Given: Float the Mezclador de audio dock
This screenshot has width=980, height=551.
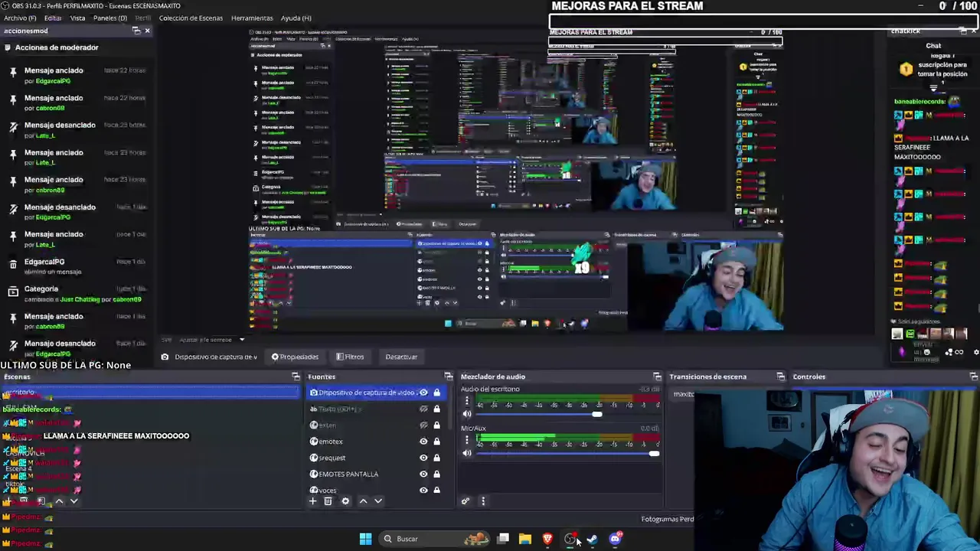Looking at the screenshot, I should [x=657, y=377].
